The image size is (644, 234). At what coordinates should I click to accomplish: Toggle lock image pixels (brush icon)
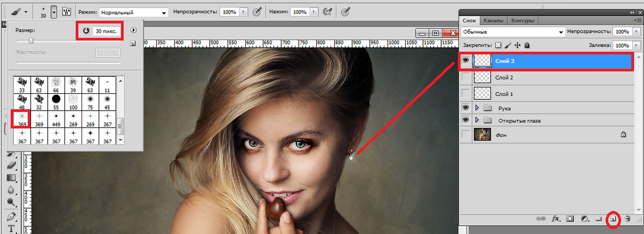(x=507, y=46)
